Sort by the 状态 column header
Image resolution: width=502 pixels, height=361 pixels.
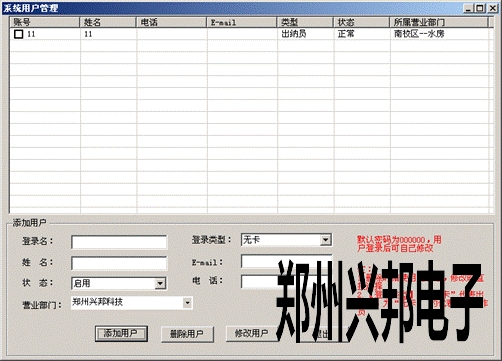click(x=362, y=22)
